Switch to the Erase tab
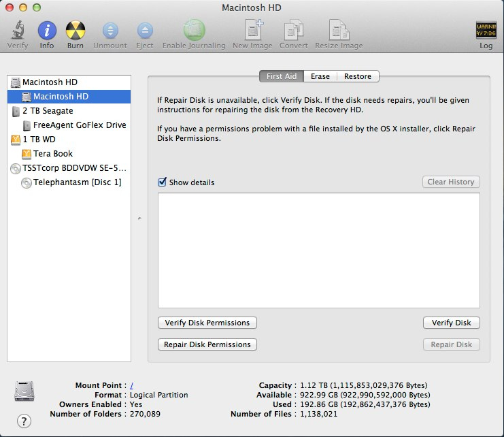Screen dimensions: 504x437 coord(320,76)
